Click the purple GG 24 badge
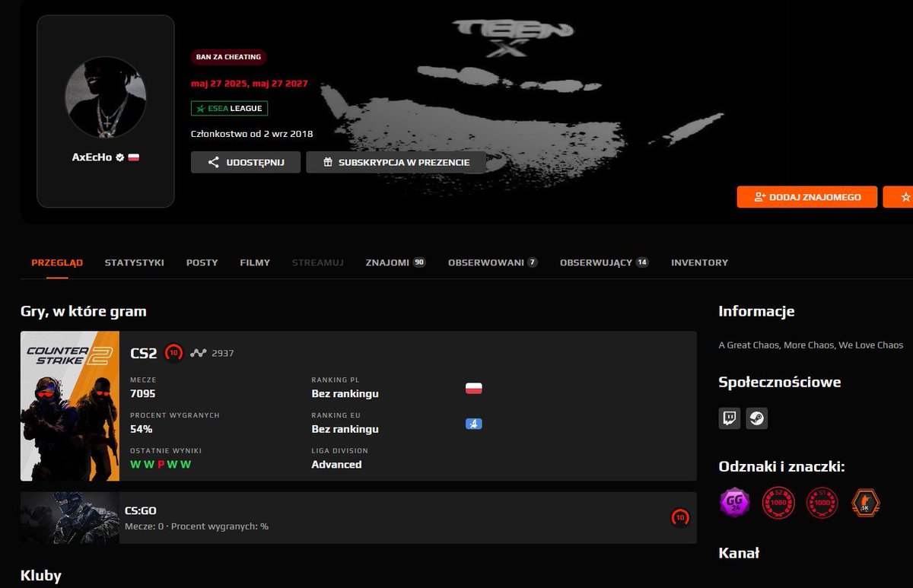The width and height of the screenshot is (913, 588). point(735,503)
